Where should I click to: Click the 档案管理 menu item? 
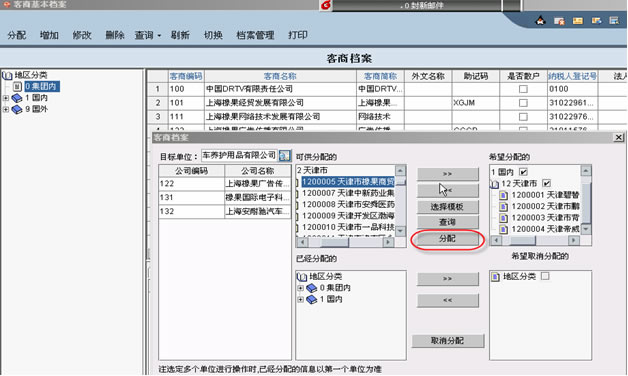click(x=255, y=35)
